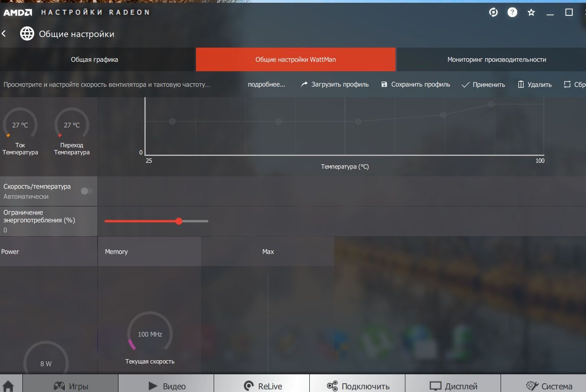This screenshot has width=586, height=392.
Task: Click Загрузить профиль
Action: [335, 85]
